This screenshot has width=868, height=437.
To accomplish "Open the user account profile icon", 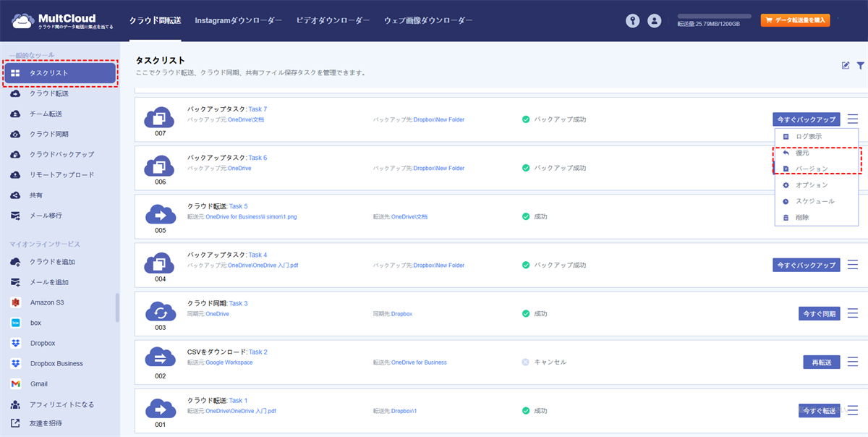I will 655,21.
